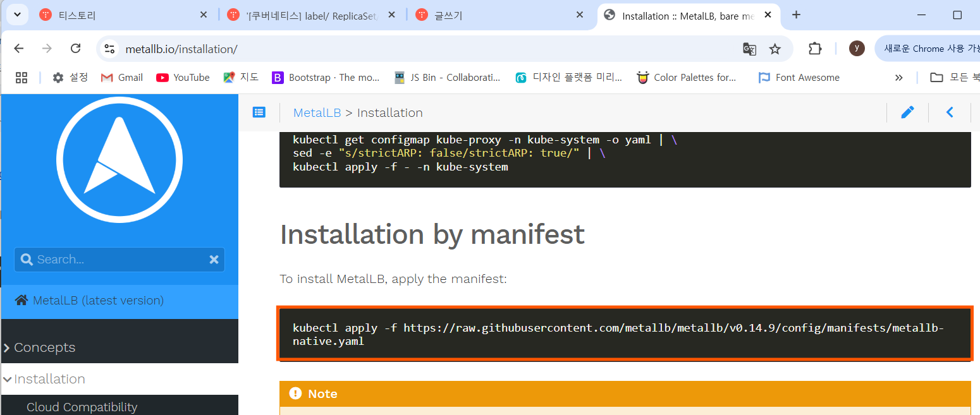
Task: Select the Installation :: MetalLB tab
Action: point(689,16)
